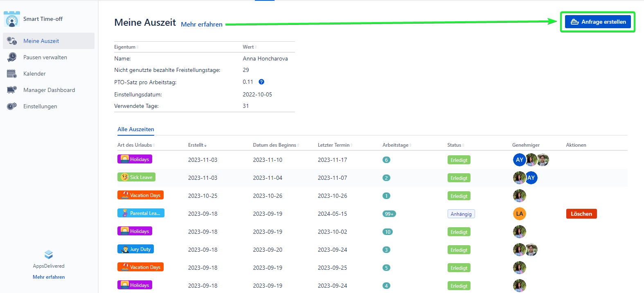Viewport: 644px width, 293px height.
Task: Click the Kalender calendar icon
Action: (12, 74)
